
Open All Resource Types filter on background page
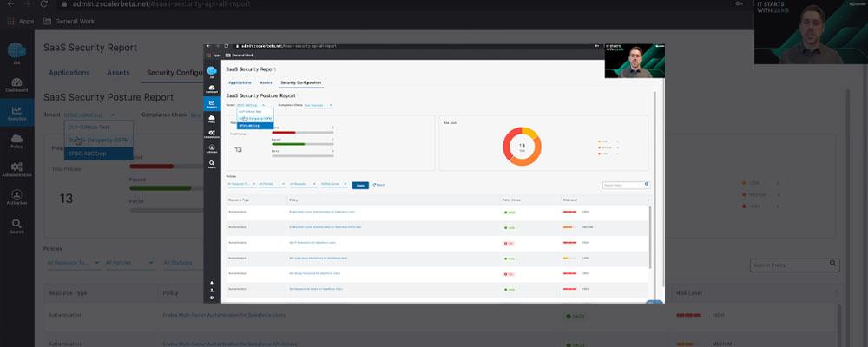point(73,263)
